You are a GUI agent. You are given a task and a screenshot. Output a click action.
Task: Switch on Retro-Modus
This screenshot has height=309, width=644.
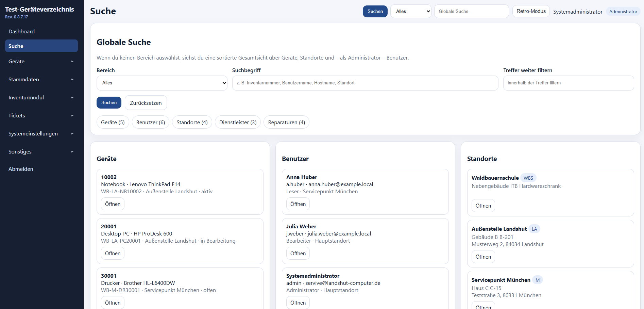[x=531, y=11]
